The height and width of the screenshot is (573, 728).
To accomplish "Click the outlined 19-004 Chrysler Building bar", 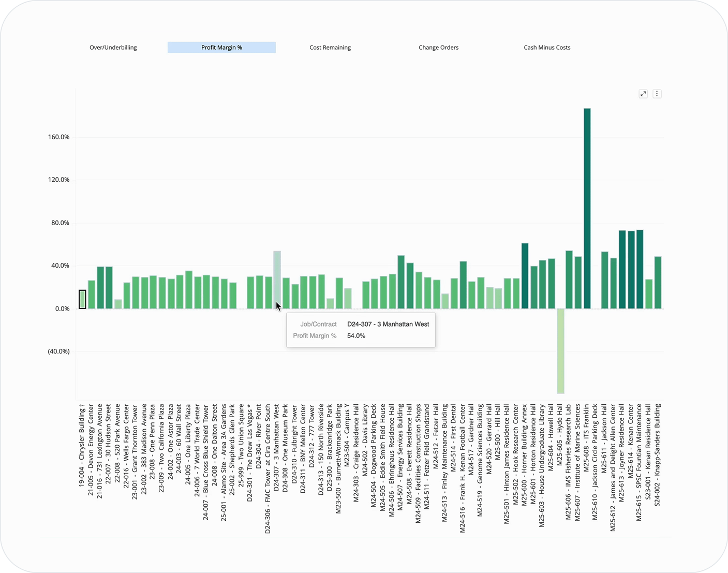I will click(x=82, y=300).
